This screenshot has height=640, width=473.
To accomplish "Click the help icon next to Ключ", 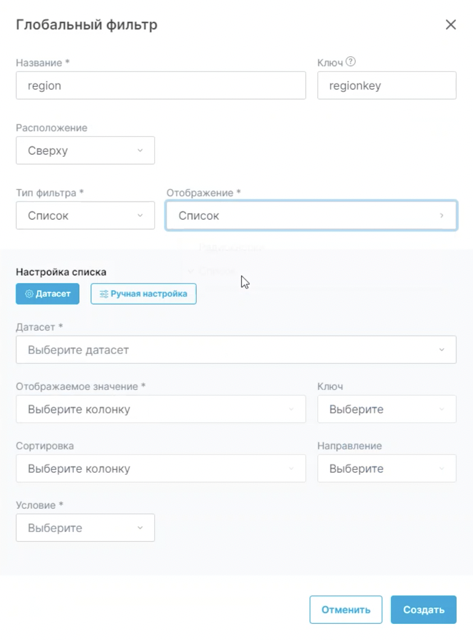I will [351, 62].
